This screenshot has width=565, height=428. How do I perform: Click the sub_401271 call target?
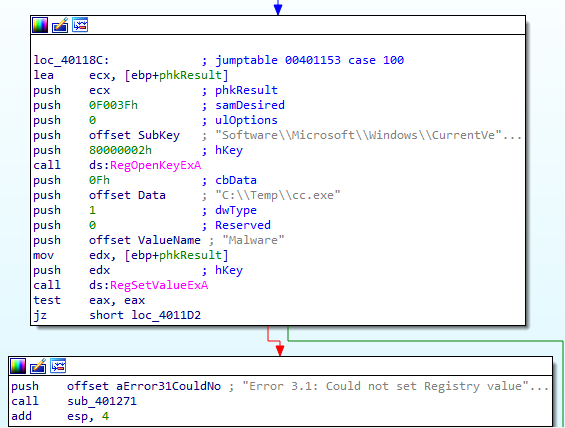pos(102,401)
